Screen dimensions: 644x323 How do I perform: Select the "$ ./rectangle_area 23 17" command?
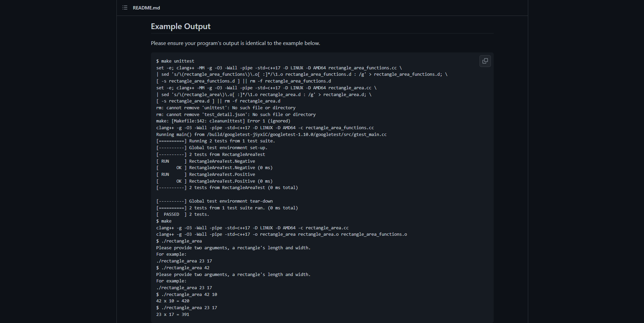click(187, 307)
